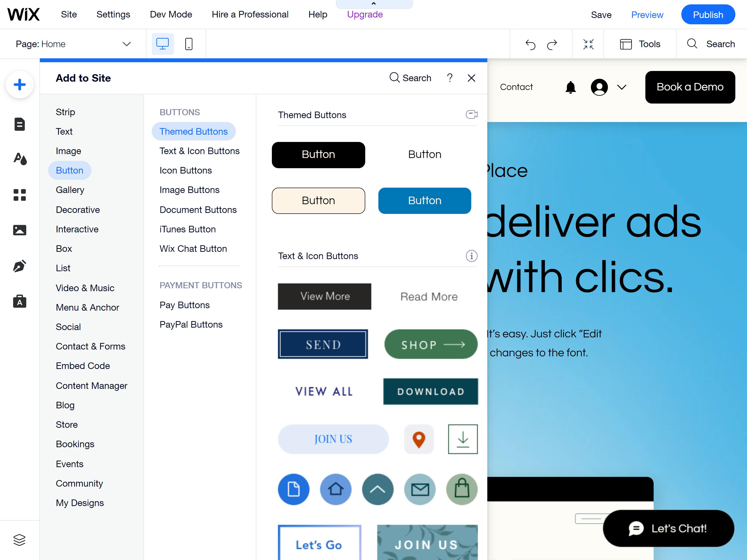Open the Dev Mode menu
747x560 pixels.
tap(171, 15)
